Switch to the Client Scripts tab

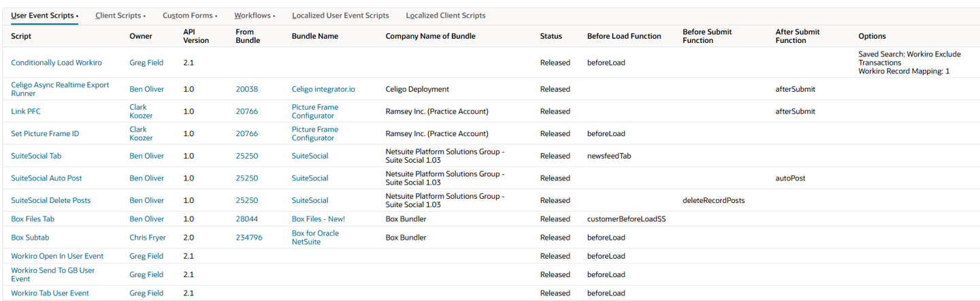[119, 15]
